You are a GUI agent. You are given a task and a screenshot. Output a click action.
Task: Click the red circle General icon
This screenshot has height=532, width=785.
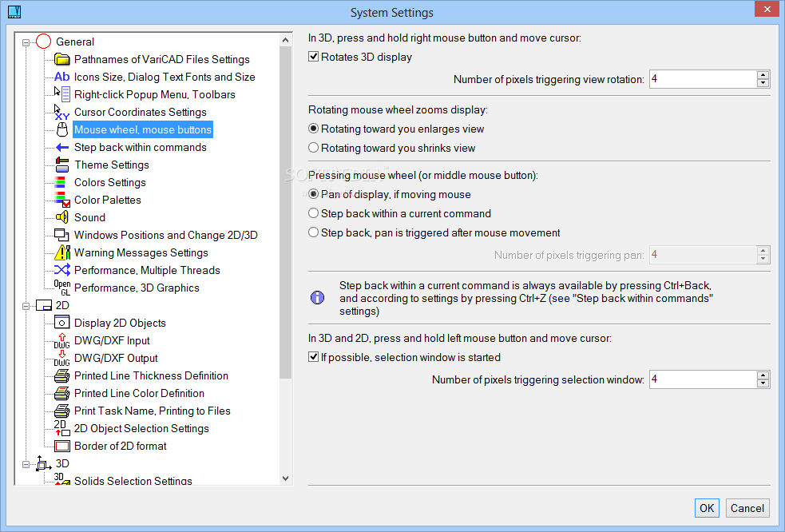coord(44,41)
